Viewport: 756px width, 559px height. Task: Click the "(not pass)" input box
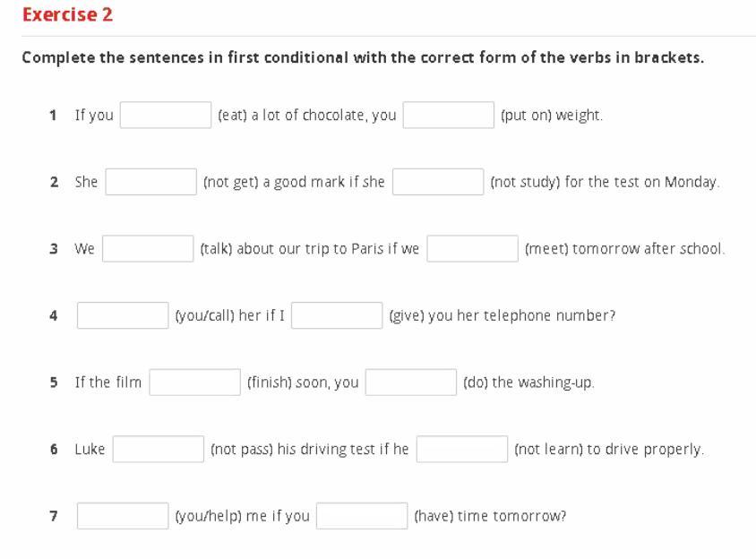[x=159, y=450]
